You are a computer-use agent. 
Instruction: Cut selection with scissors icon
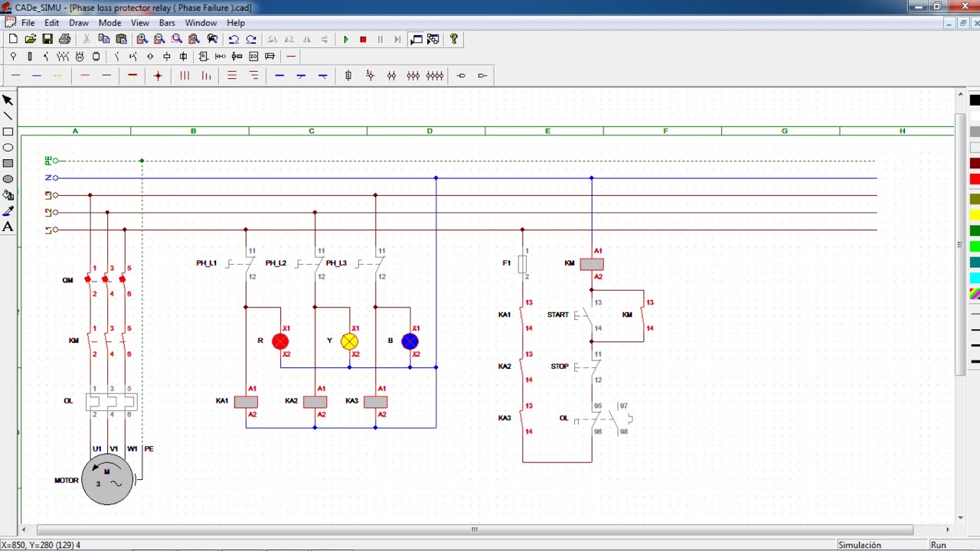coord(87,39)
